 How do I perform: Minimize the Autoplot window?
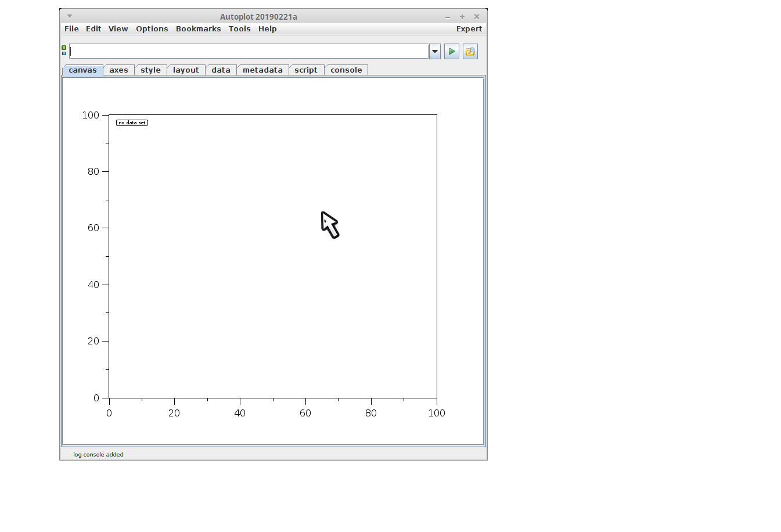pyautogui.click(x=448, y=17)
